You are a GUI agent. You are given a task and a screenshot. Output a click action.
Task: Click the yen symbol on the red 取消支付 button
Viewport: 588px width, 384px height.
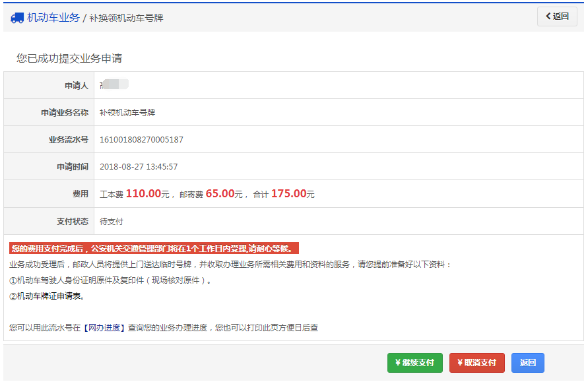pos(460,363)
